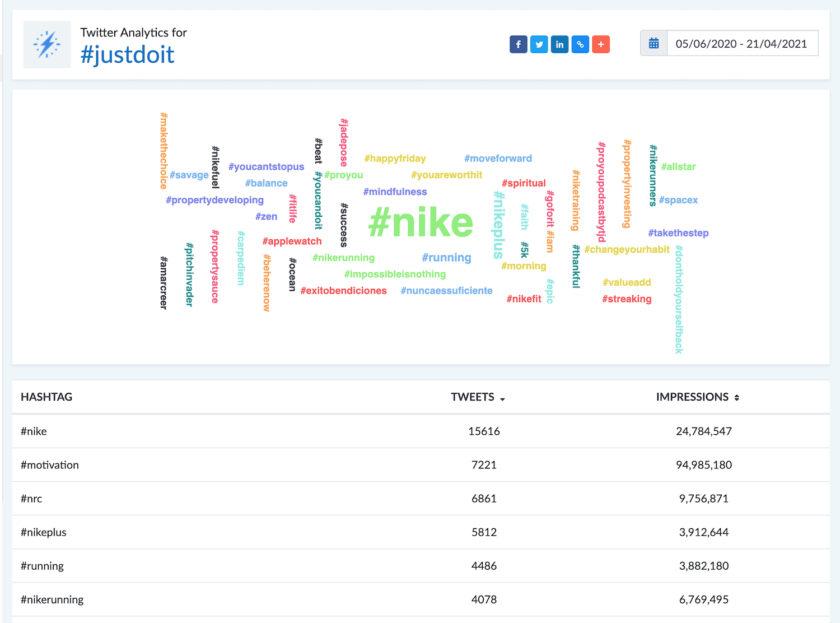Image resolution: width=840 pixels, height=623 pixels.
Task: Click impressions value 3,912,644
Action: click(x=704, y=532)
